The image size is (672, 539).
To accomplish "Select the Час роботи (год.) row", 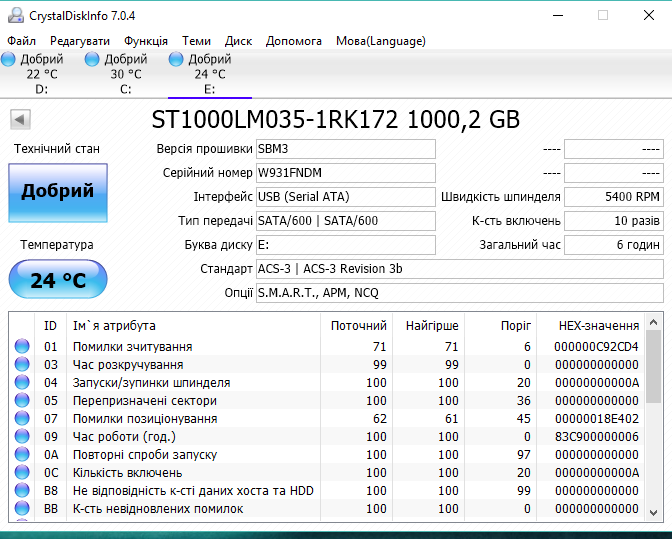I will pos(327,436).
